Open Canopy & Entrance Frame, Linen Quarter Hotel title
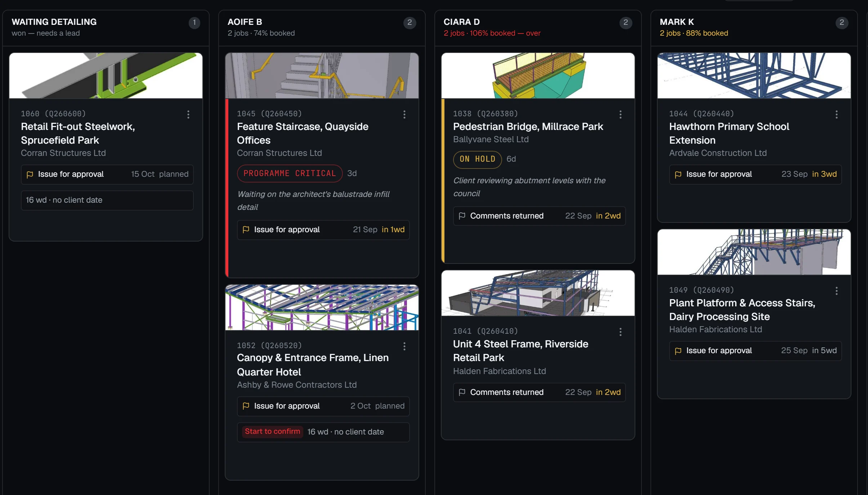 [313, 365]
